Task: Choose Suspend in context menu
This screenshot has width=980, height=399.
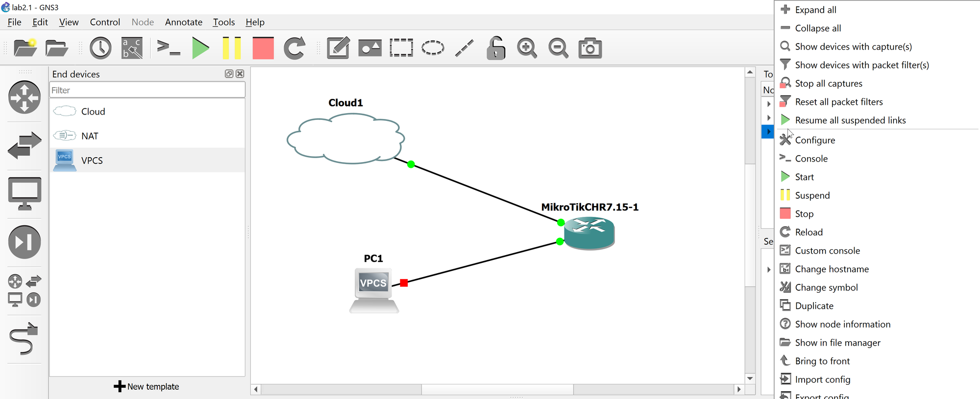Action: (877, 195)
